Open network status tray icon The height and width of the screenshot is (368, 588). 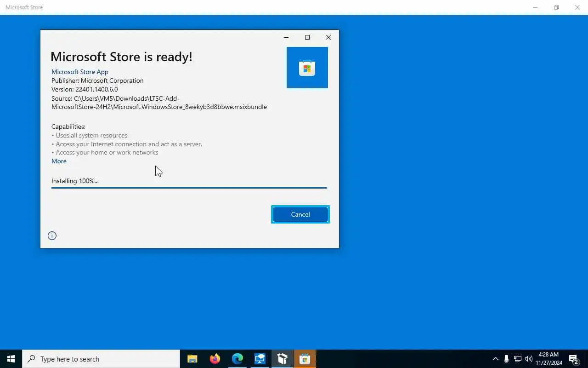[517, 359]
